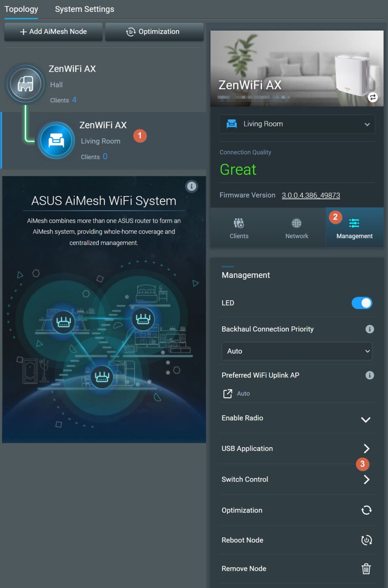
Task: Click the Living Room client count 0
Action: pyautogui.click(x=105, y=156)
